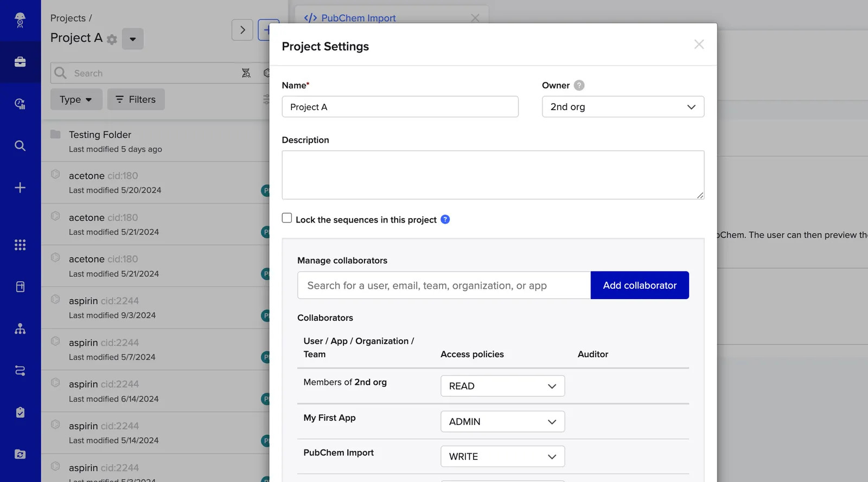The image size is (868, 482).
Task: Click the user avatar icon at sidebar top
Action: tap(20, 20)
